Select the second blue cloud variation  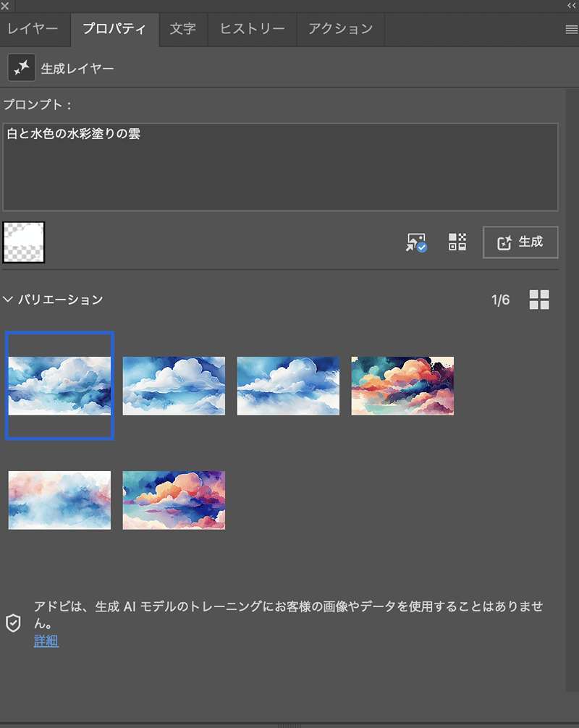[x=174, y=386]
